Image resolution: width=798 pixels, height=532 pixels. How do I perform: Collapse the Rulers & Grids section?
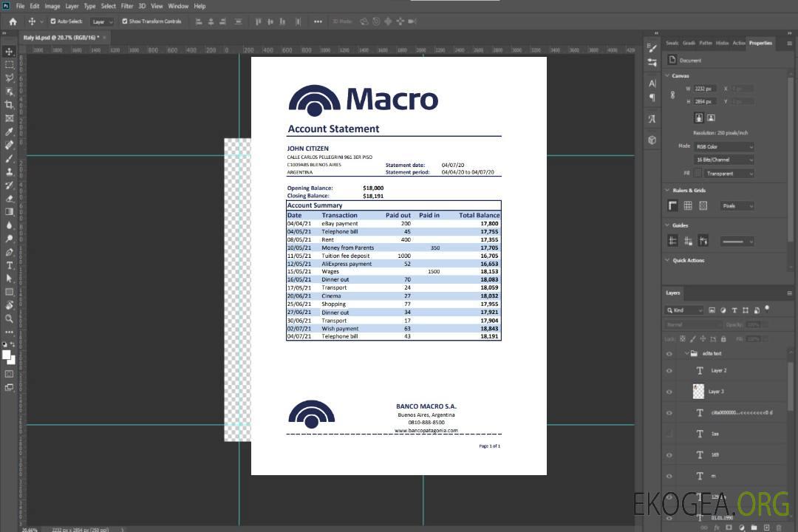667,190
